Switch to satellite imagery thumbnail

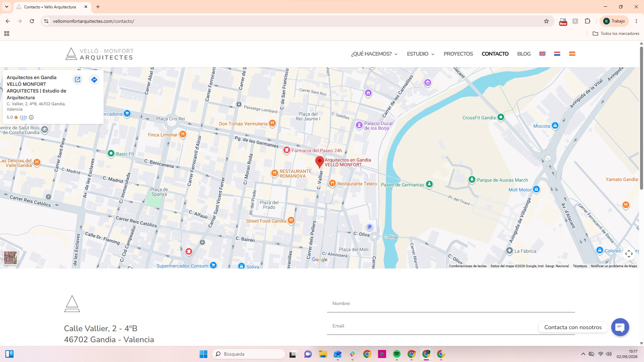tap(10, 258)
